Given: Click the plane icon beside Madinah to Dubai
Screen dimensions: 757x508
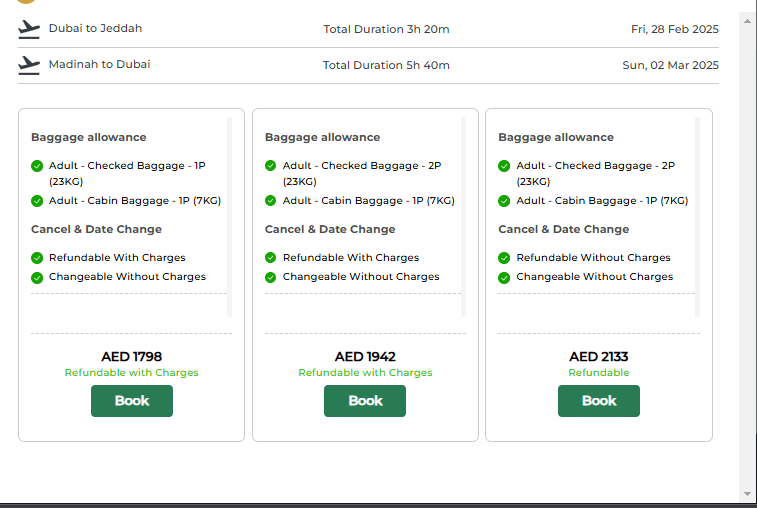Looking at the screenshot, I should pyautogui.click(x=28, y=65).
